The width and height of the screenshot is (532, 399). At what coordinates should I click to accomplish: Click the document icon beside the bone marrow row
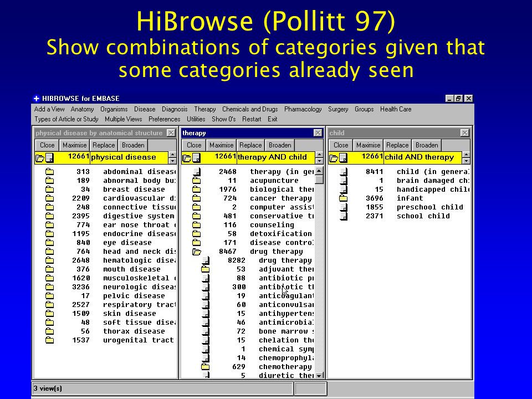[x=206, y=331]
